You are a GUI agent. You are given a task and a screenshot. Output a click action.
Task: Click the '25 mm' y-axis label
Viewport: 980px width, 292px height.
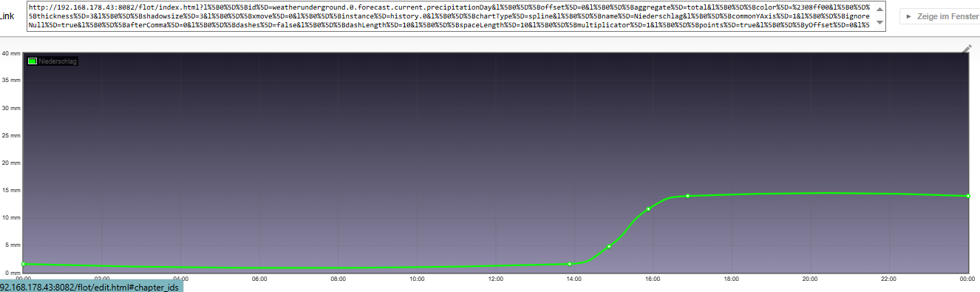(x=10, y=135)
